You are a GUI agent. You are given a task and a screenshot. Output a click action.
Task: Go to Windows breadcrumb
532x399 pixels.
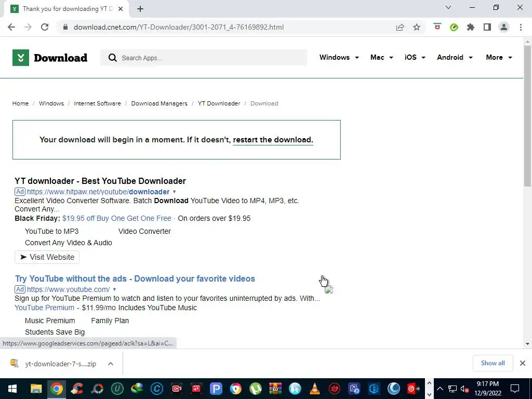tap(51, 103)
